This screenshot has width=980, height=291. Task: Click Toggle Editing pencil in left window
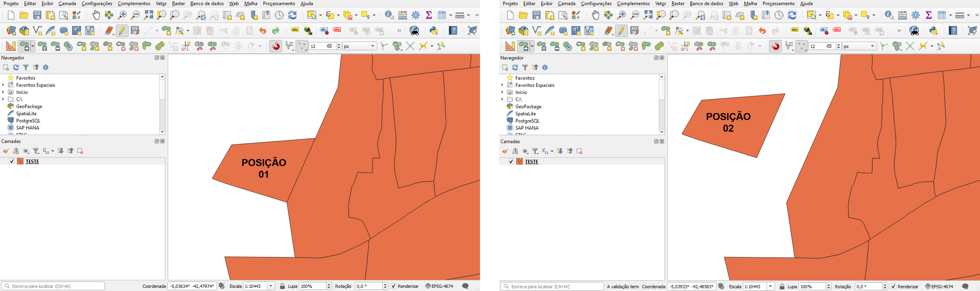tap(122, 30)
